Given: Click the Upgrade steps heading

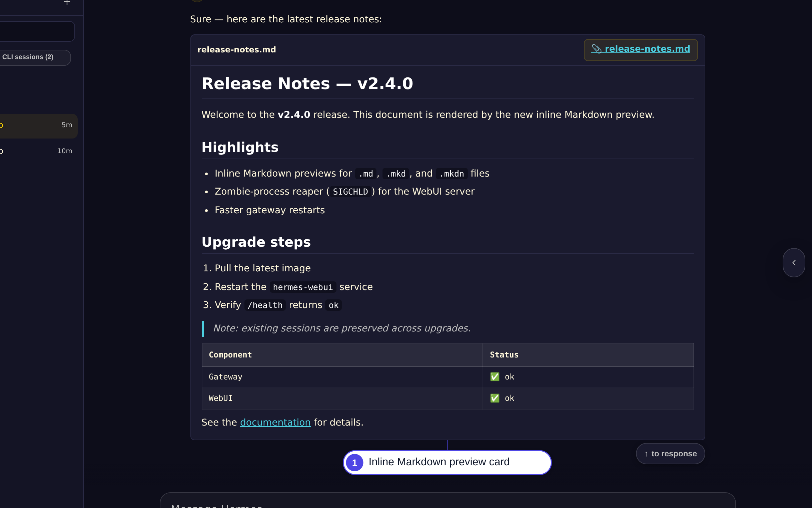Looking at the screenshot, I should (x=256, y=242).
